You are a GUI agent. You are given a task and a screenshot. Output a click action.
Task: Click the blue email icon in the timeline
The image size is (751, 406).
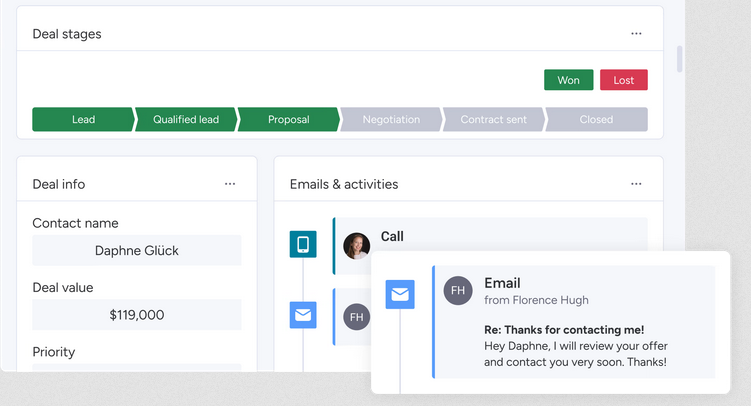pyautogui.click(x=303, y=315)
